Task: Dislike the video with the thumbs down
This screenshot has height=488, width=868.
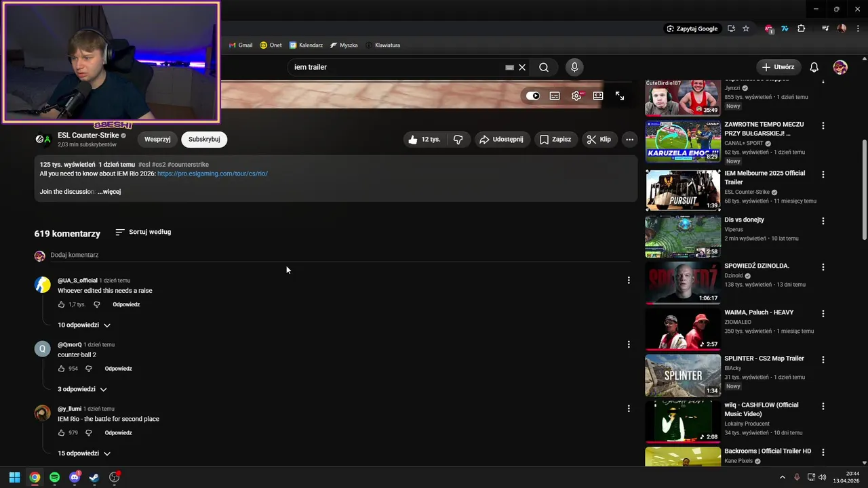Action: pos(458,140)
